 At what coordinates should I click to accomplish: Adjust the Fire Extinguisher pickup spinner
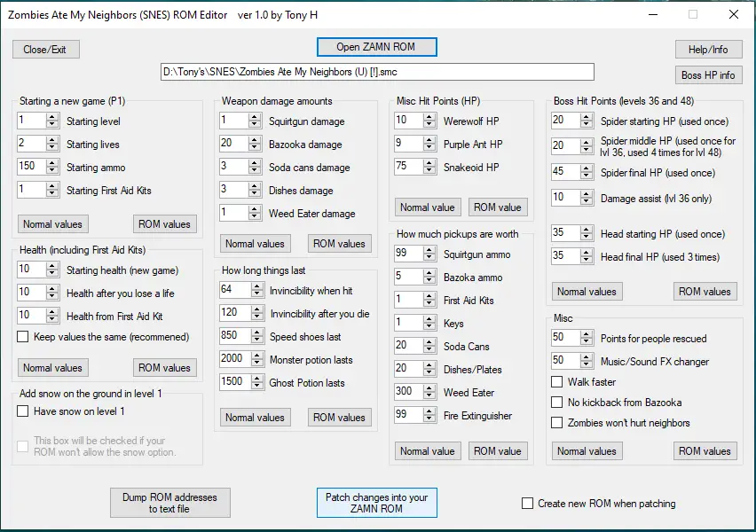coord(429,415)
